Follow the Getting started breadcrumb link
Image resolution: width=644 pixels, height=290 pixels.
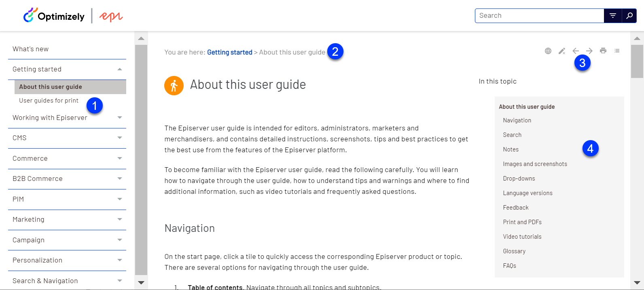(230, 53)
